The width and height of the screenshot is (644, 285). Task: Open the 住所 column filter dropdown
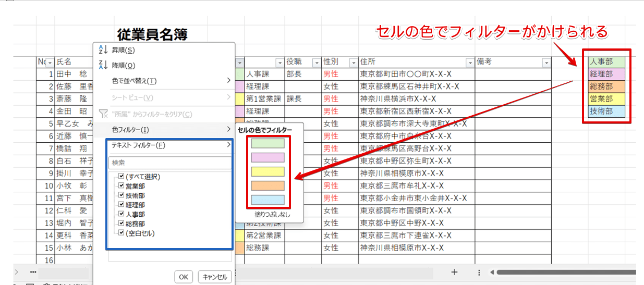(x=469, y=63)
